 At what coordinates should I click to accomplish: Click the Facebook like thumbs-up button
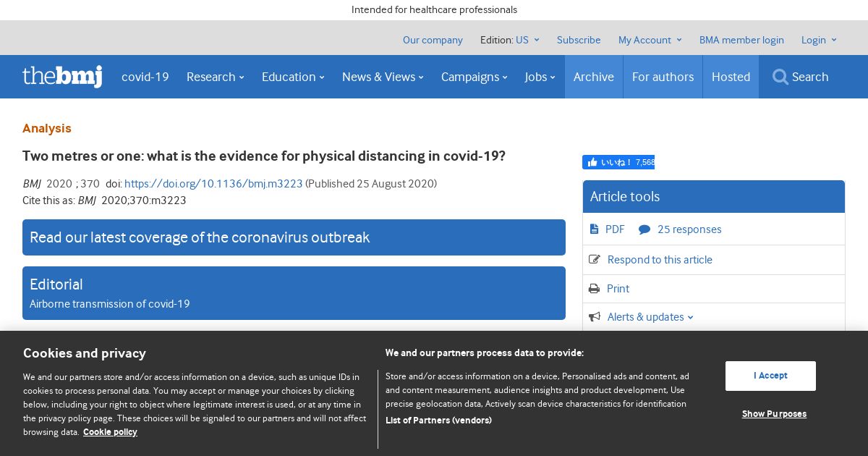click(618, 162)
